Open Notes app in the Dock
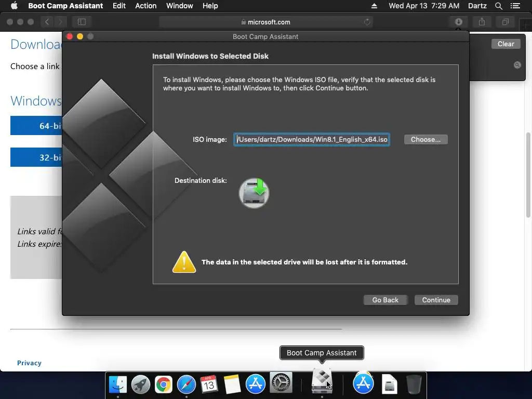Image resolution: width=532 pixels, height=399 pixels. click(x=232, y=384)
